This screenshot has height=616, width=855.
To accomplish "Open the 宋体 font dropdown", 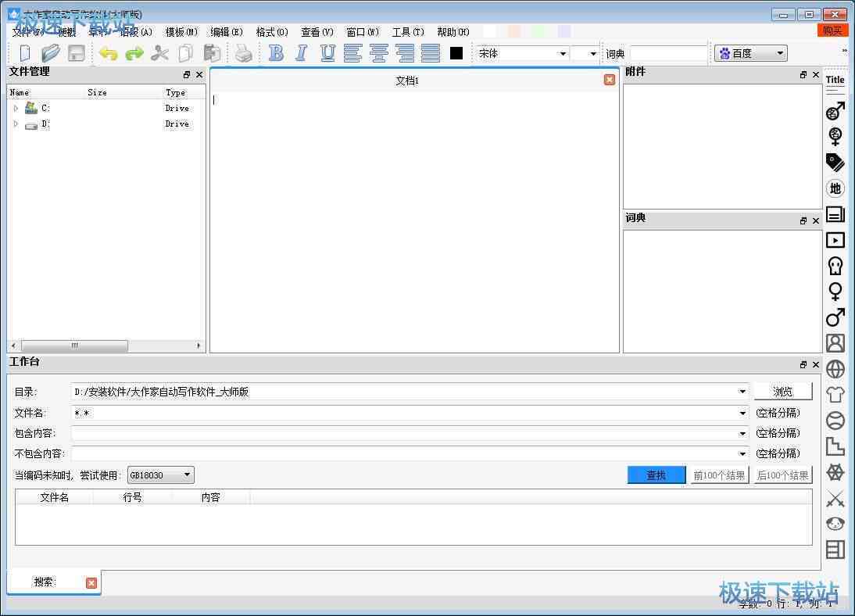I will pyautogui.click(x=562, y=53).
